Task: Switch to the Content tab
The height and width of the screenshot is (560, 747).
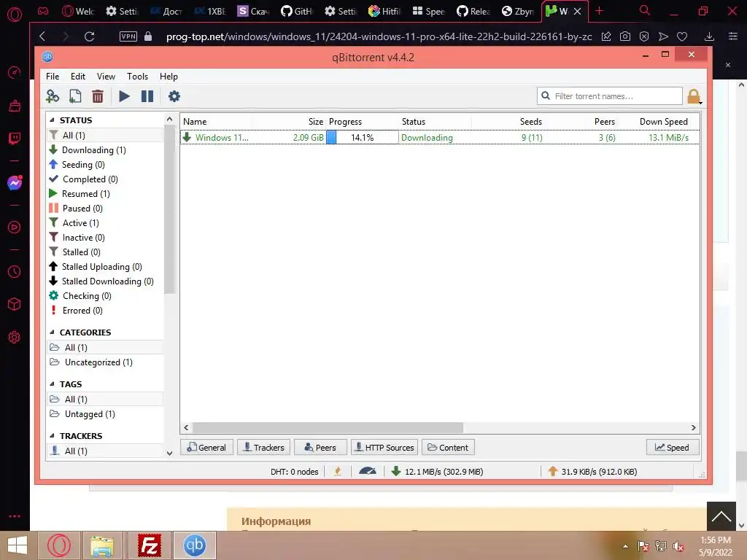Action: point(448,448)
